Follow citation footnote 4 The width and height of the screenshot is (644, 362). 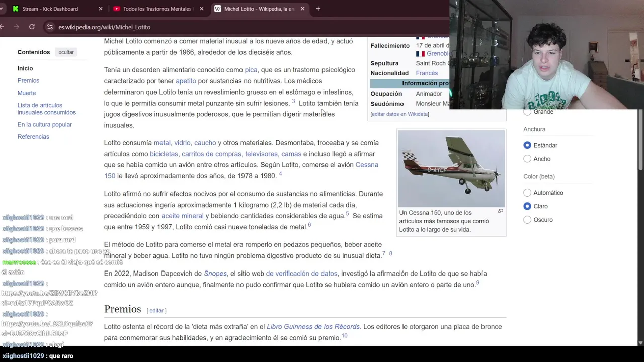click(280, 174)
